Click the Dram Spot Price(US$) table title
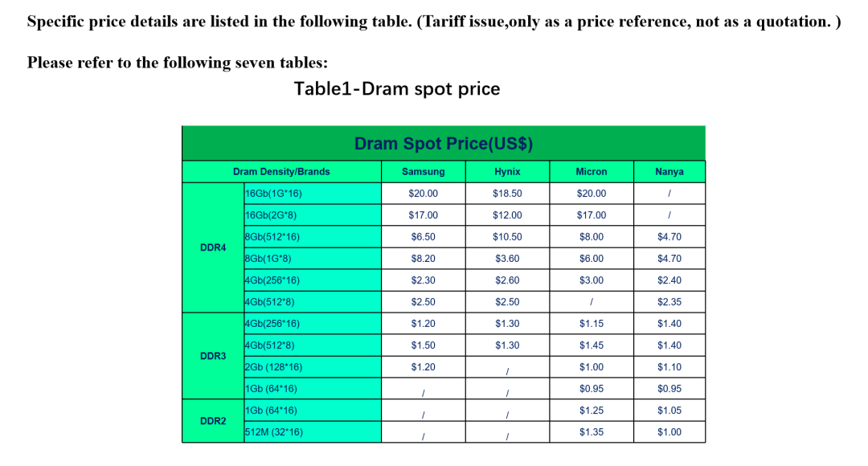The height and width of the screenshot is (466, 868). point(444,143)
